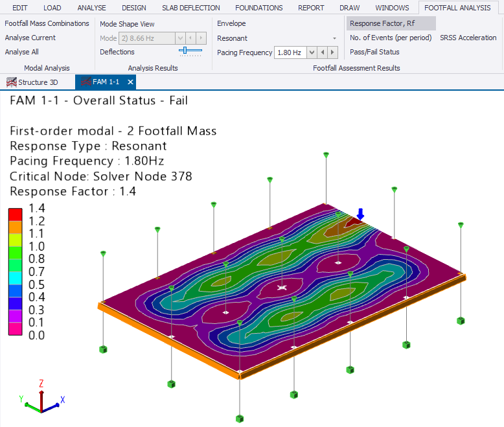504x427 pixels.
Task: Click the FAM 1-1 tab icon
Action: pos(85,82)
